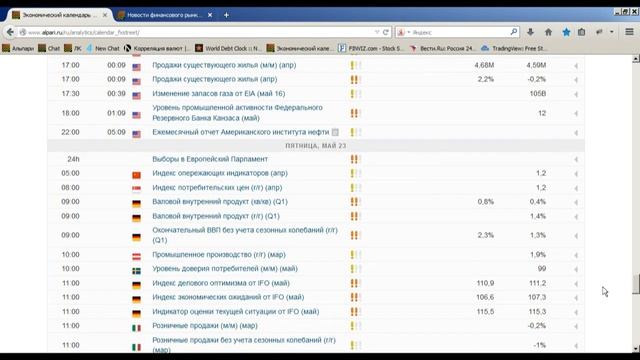Click Austria flag on Промышленное производство row
Screen dimensions: 640x360
[x=136, y=256]
